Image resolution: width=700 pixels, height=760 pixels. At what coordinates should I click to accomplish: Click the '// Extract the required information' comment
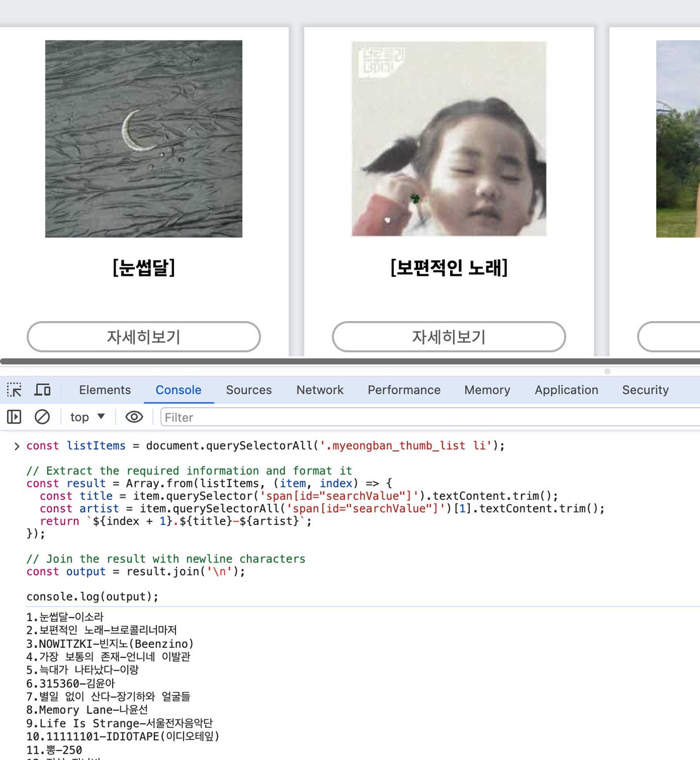[189, 471]
